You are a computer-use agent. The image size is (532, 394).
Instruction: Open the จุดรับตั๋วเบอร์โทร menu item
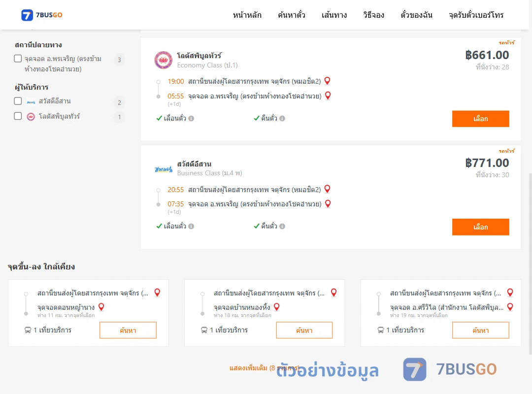click(x=476, y=15)
